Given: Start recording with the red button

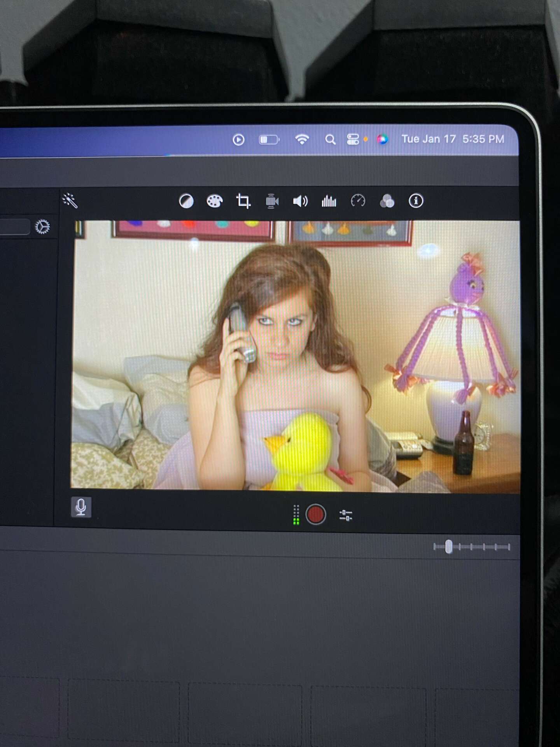Looking at the screenshot, I should click(x=315, y=514).
